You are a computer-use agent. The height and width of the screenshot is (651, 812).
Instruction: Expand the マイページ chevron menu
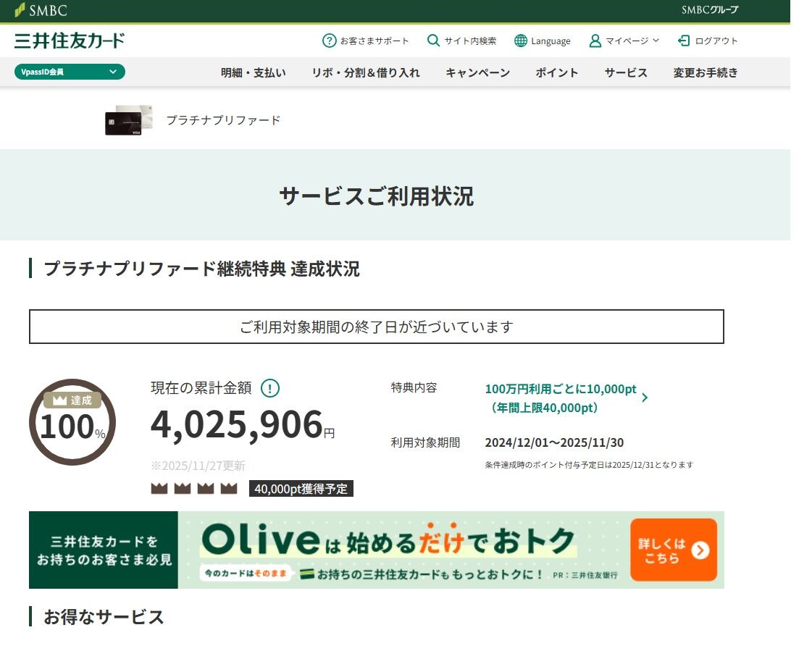pos(656,41)
